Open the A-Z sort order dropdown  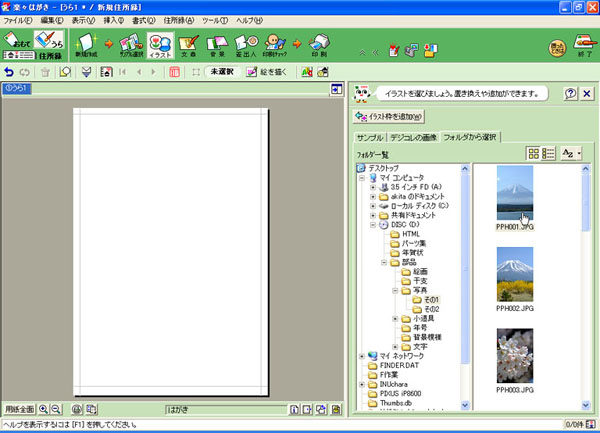pos(571,153)
